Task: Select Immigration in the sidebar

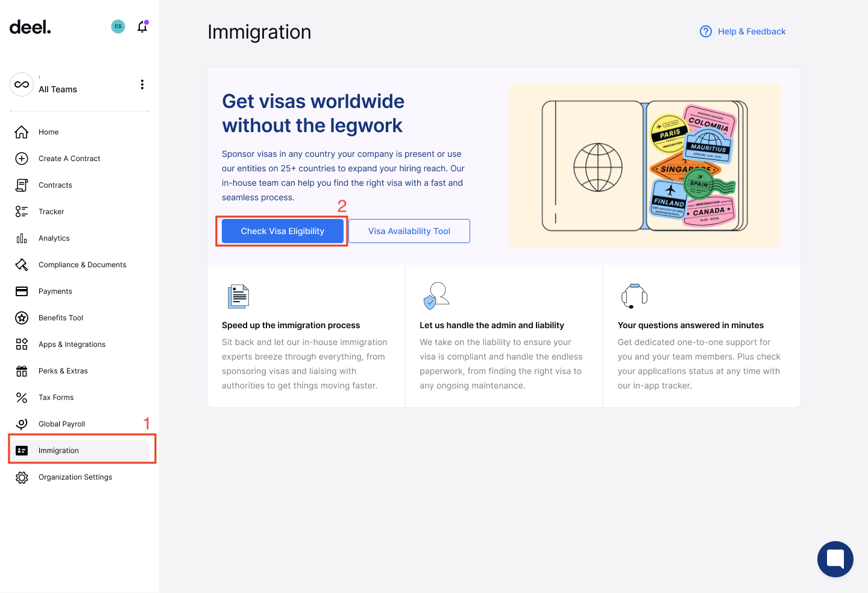Action: [58, 450]
